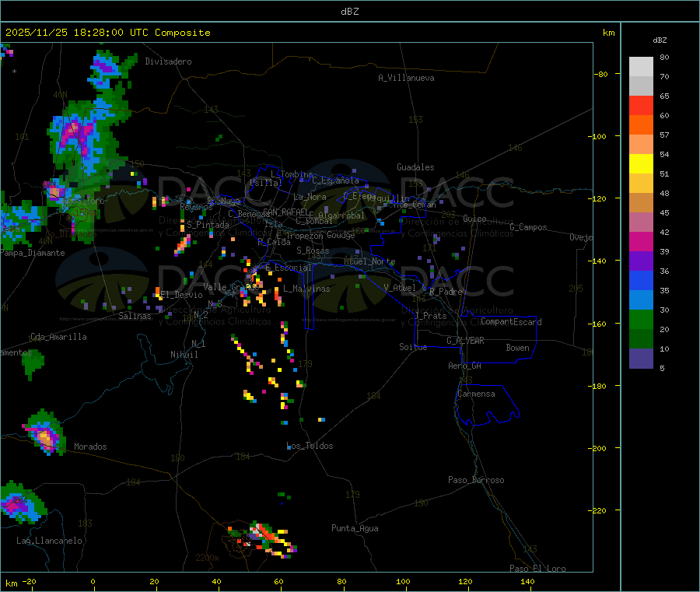Click the G_Campos location label
The height and width of the screenshot is (592, 700).
click(x=528, y=227)
